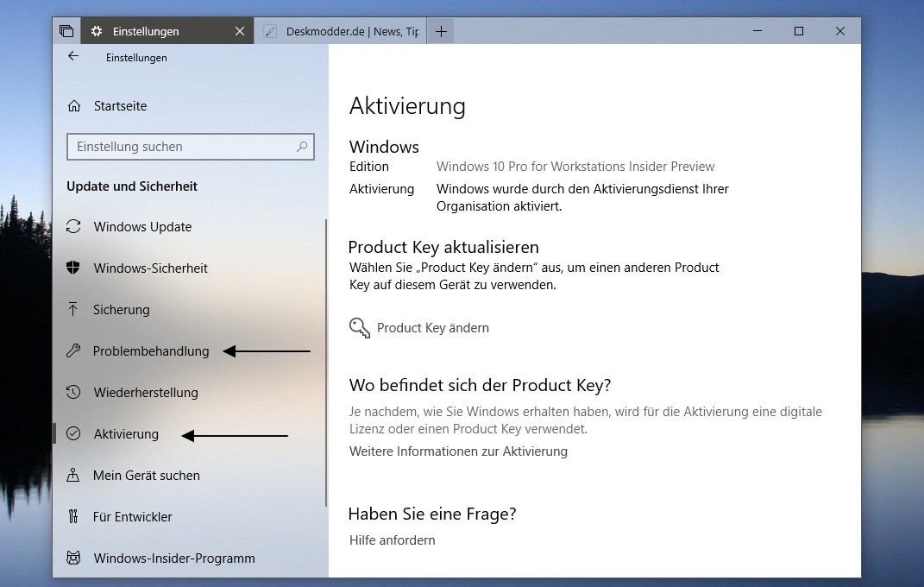Select Aktivierung in sidebar
The height and width of the screenshot is (587, 924).
126,434
